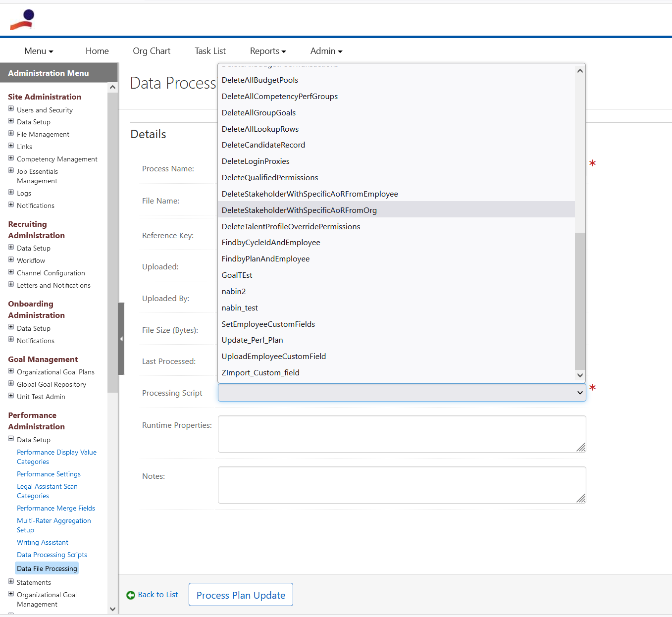Image resolution: width=672 pixels, height=617 pixels.
Task: Open the Task List page
Action: pos(210,51)
